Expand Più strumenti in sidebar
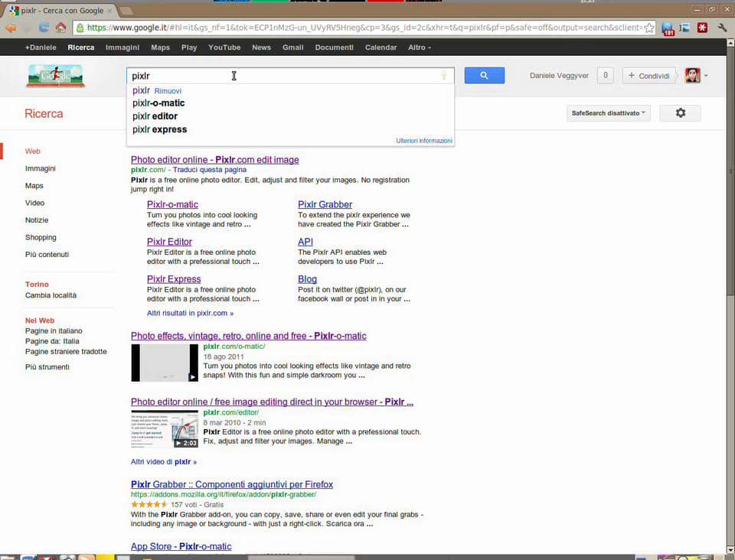This screenshot has height=560, width=735. (47, 366)
